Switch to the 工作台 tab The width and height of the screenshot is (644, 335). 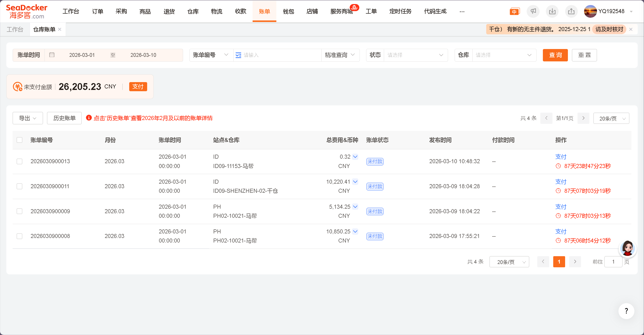(15, 30)
